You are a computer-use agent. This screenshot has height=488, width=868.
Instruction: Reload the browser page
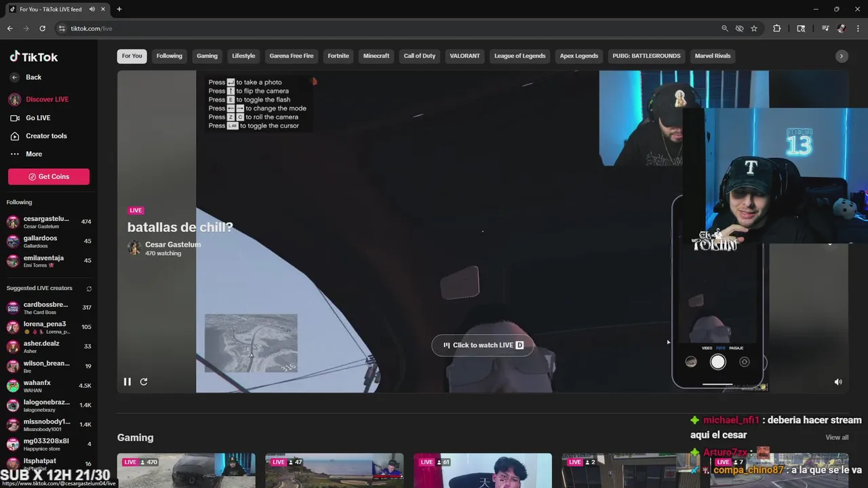tap(43, 28)
